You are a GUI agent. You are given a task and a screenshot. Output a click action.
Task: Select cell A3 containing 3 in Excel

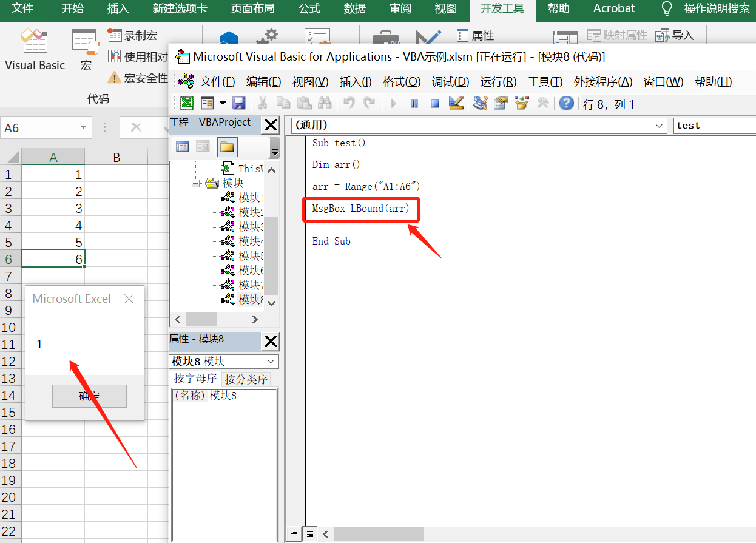click(x=53, y=209)
